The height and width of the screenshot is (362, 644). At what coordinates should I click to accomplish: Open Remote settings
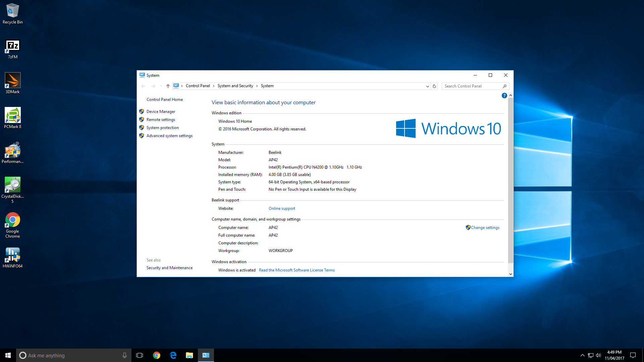pyautogui.click(x=161, y=120)
